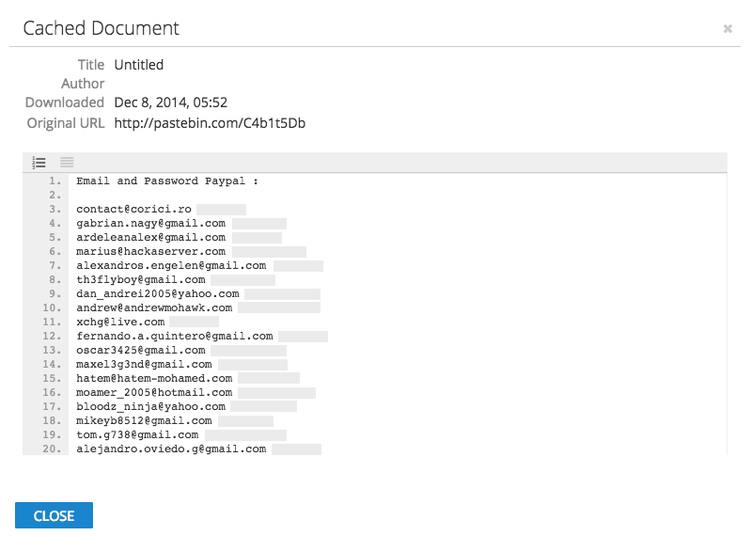Image resolution: width=750 pixels, height=551 pixels.
Task: Click line number 20 in the gutter
Action: pyautogui.click(x=52, y=449)
